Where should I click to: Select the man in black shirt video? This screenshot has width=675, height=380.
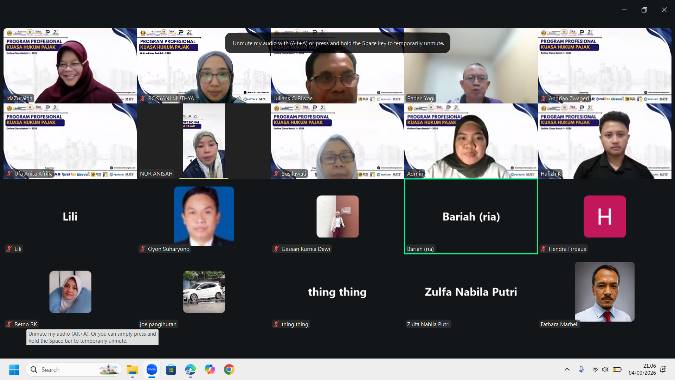[605, 141]
